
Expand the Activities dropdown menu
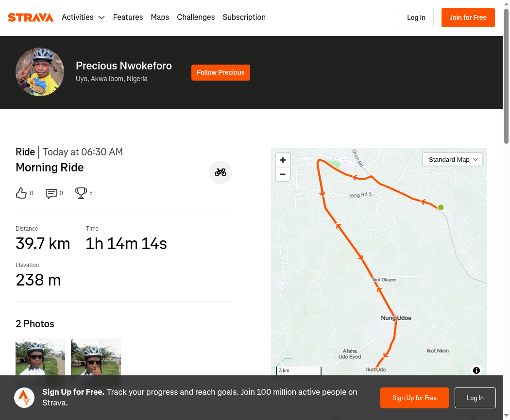(x=83, y=17)
